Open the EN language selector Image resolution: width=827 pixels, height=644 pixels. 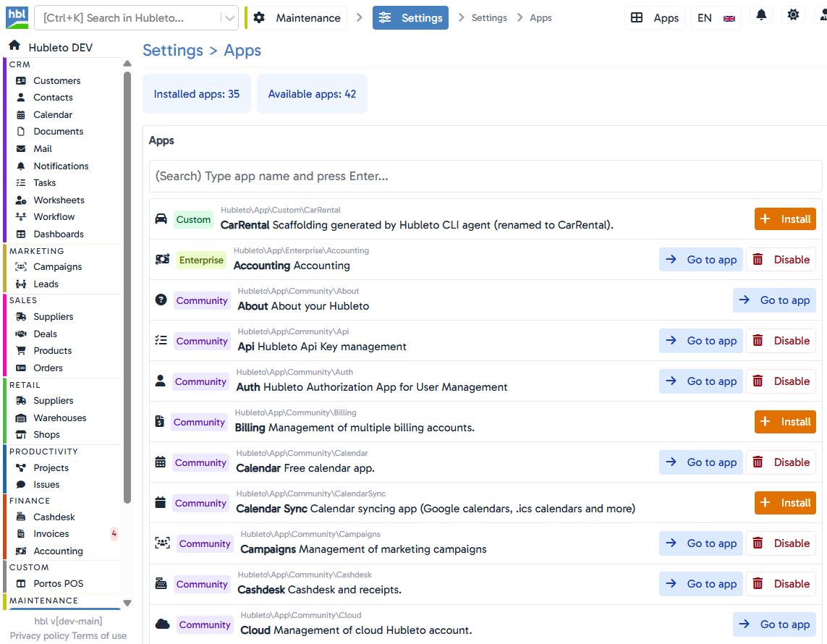(716, 18)
